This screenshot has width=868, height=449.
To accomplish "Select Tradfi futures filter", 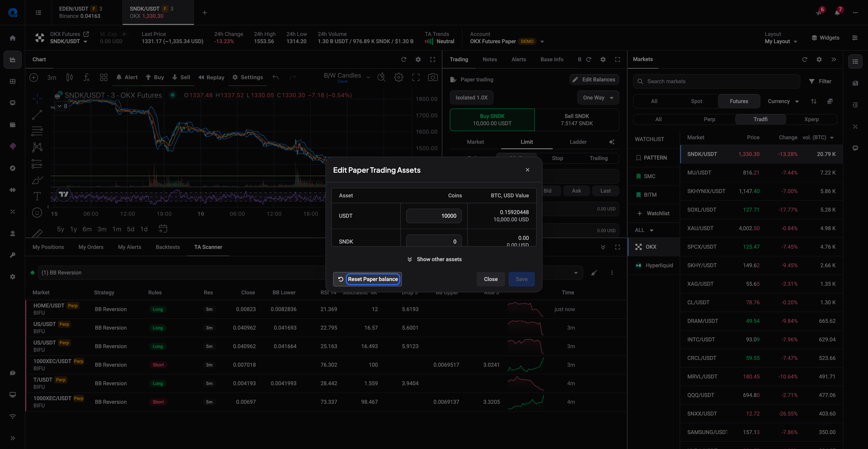I will 760,119.
